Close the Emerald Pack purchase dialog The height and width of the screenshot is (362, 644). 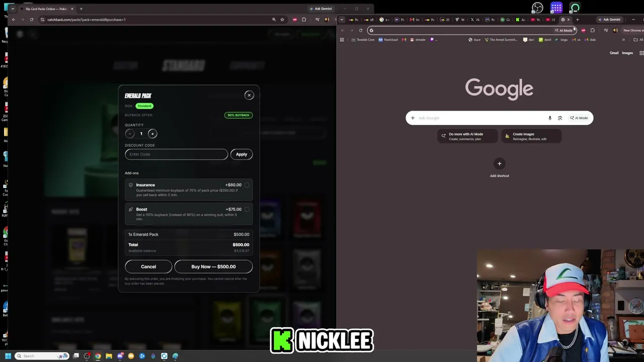(249, 95)
